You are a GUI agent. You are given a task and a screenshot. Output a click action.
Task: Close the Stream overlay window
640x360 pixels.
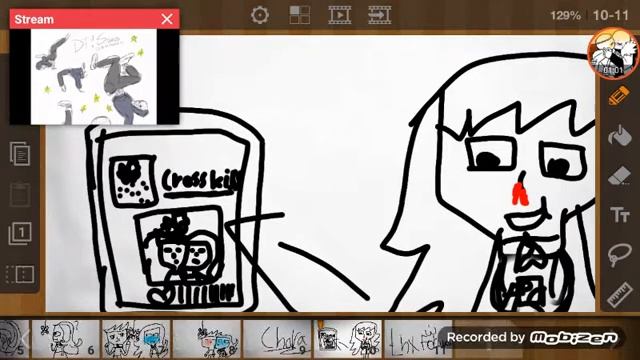coord(167,19)
